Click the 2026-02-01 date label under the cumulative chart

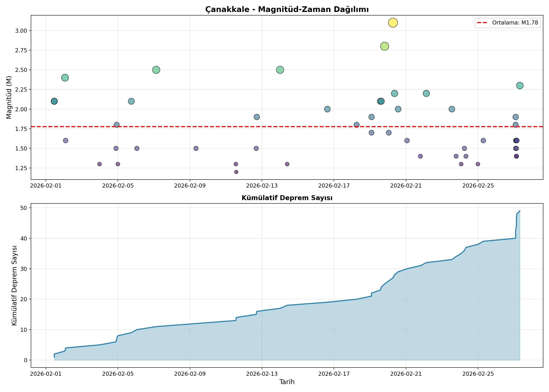[46, 374]
